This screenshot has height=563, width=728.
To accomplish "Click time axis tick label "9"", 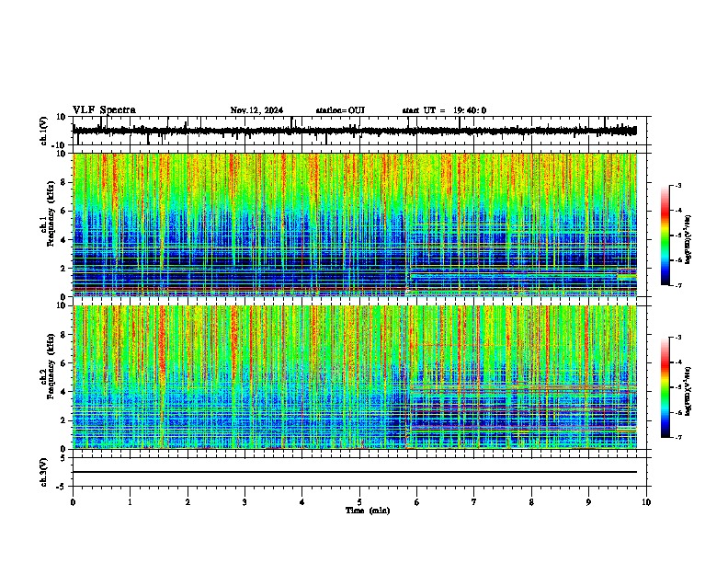I will [588, 502].
